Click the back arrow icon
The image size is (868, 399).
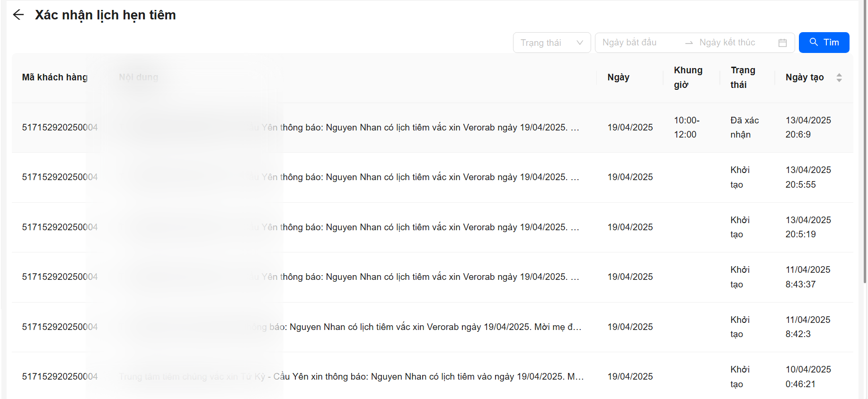18,15
